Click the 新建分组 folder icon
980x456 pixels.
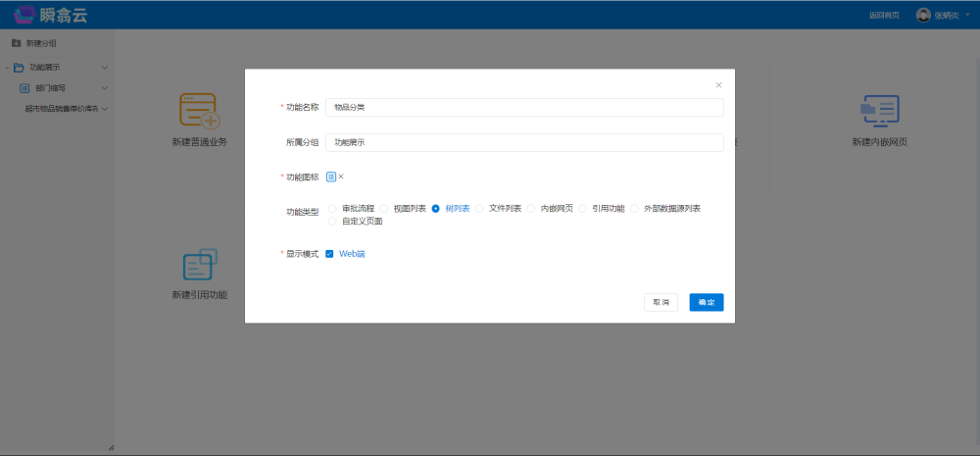tap(16, 43)
